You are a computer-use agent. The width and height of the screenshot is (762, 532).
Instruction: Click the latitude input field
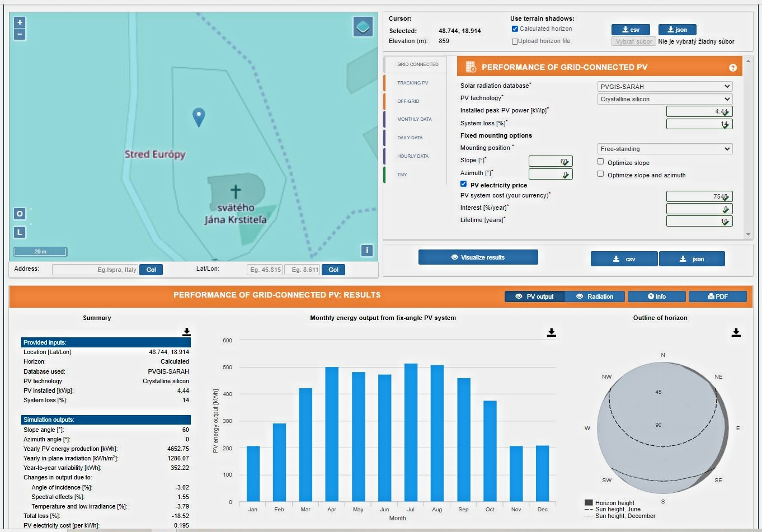coord(265,270)
